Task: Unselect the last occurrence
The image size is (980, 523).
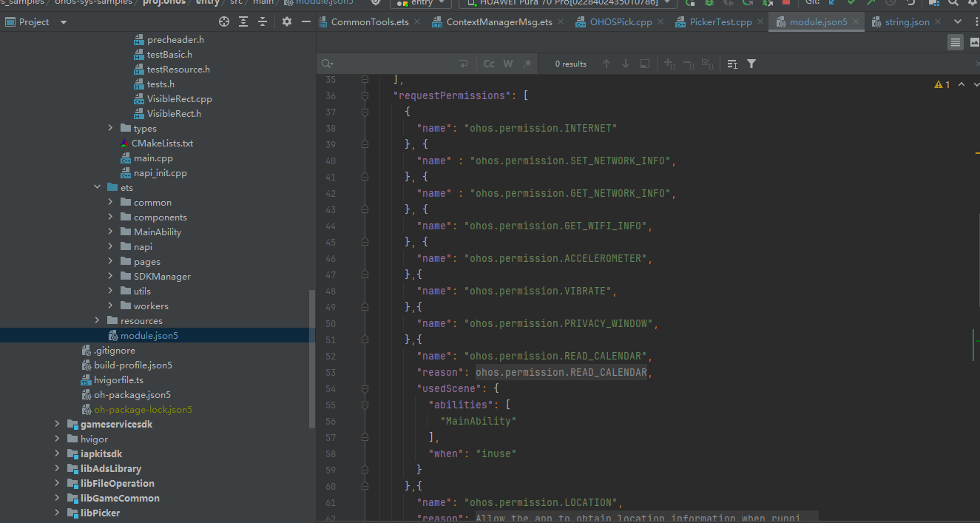Action: tap(689, 64)
